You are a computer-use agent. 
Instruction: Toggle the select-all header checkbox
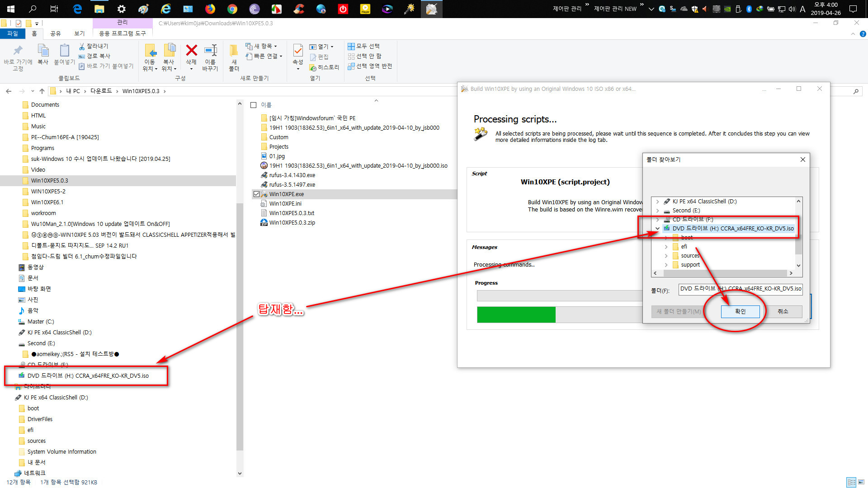tap(254, 105)
